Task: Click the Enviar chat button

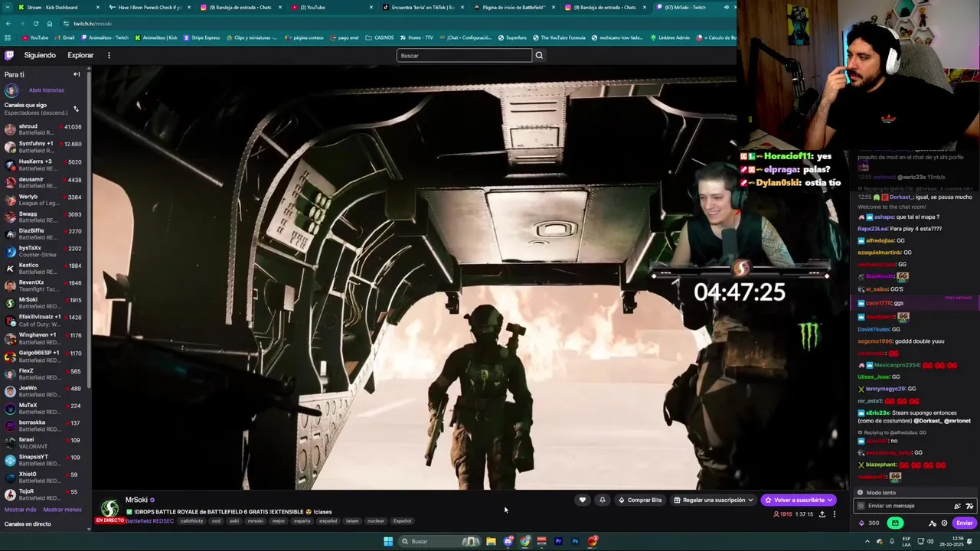Action: point(964,523)
